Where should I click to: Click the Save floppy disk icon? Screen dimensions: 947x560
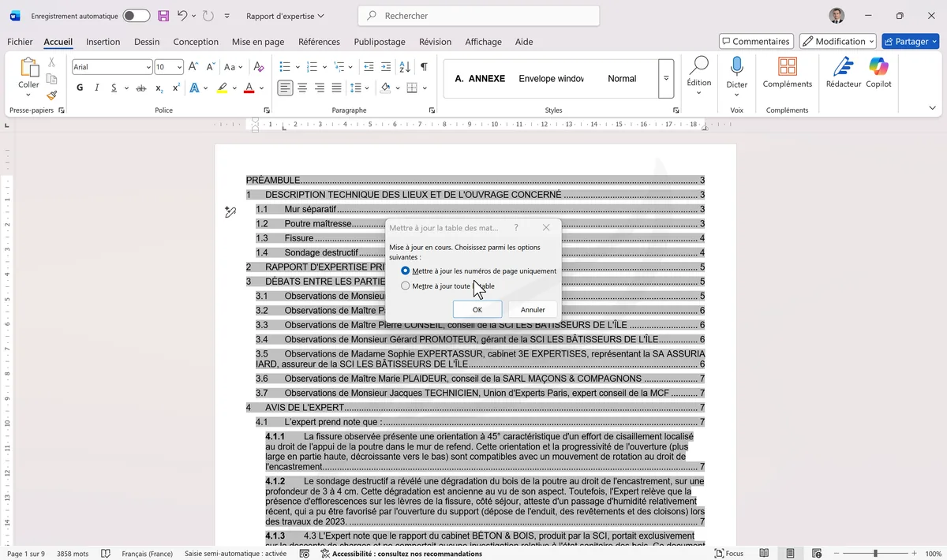163,16
